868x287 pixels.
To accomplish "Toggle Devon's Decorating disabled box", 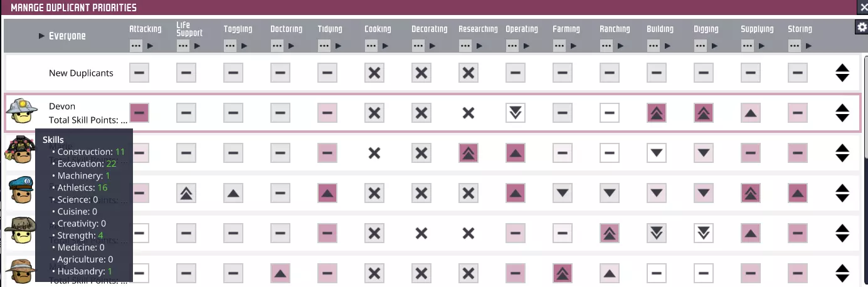I will (421, 113).
